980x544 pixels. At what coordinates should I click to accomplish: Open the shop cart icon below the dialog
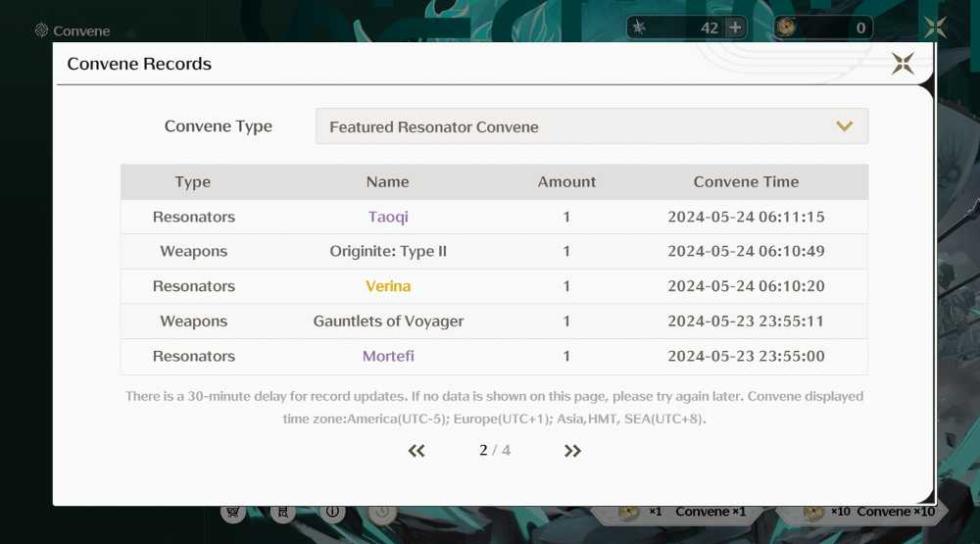point(233,512)
